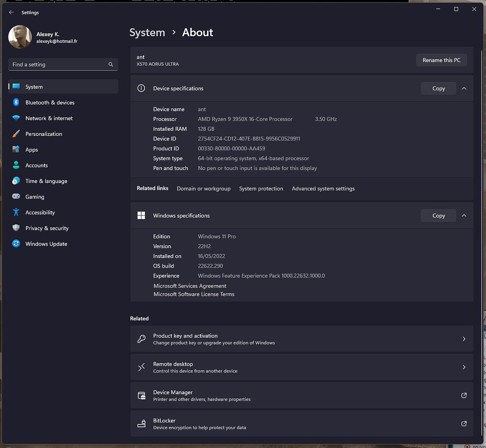Navigate to System via the breadcrumb

click(147, 32)
